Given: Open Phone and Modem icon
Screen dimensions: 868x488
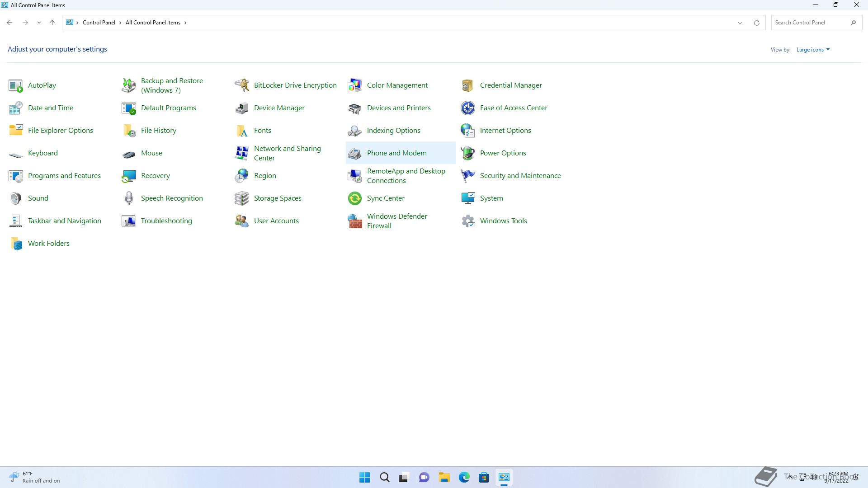Looking at the screenshot, I should (355, 153).
